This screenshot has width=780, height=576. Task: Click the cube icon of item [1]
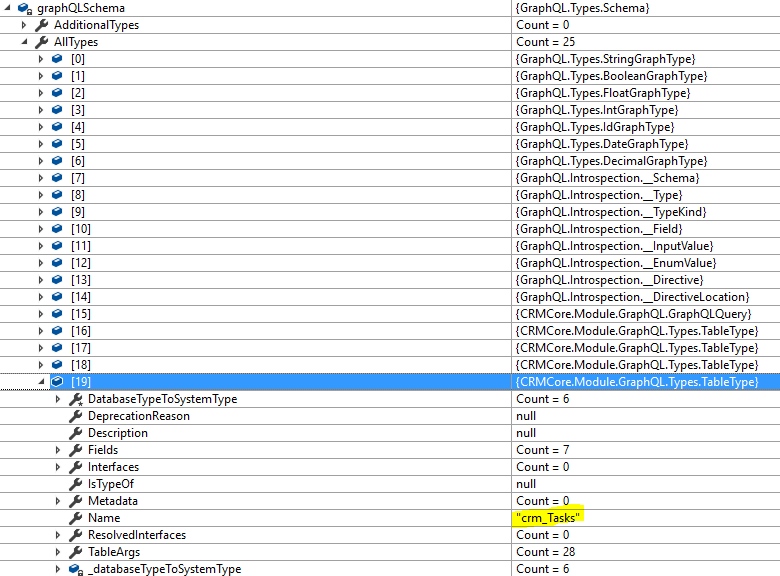click(57, 76)
